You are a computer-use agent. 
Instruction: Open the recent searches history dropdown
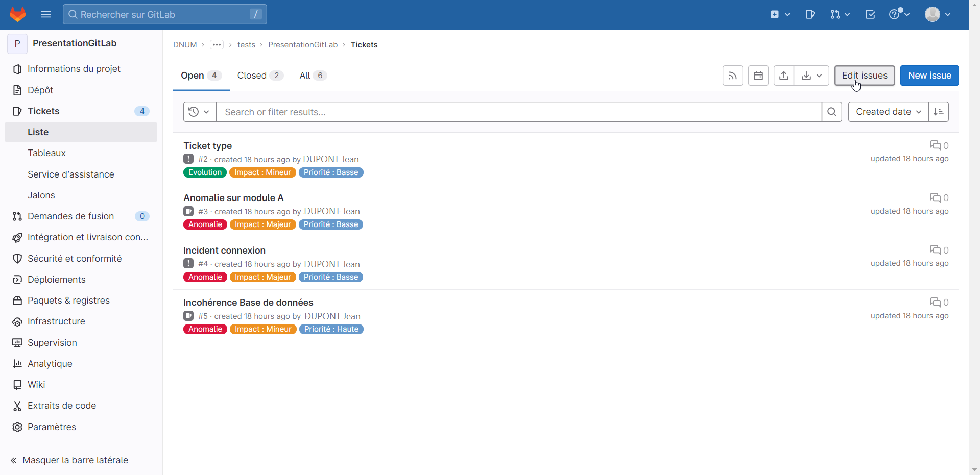199,112
